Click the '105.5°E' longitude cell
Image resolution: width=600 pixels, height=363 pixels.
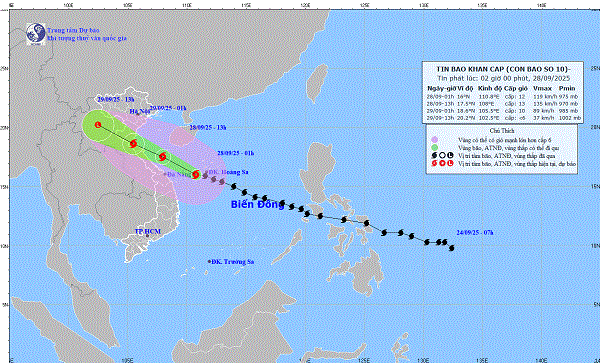tap(490, 111)
